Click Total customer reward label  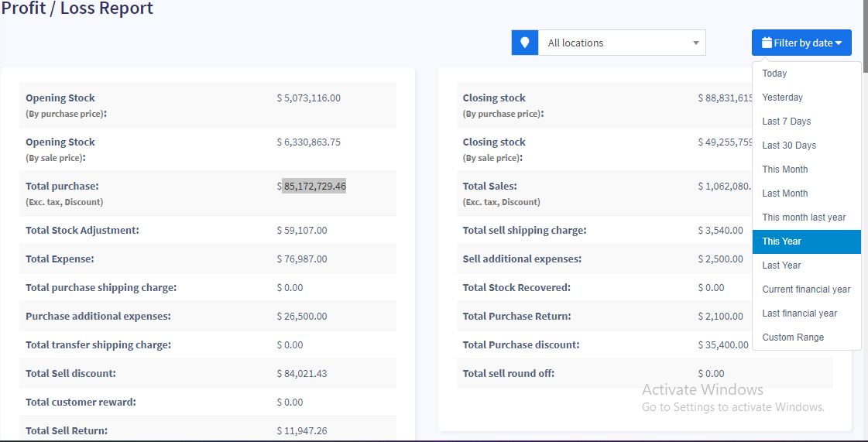81,403
